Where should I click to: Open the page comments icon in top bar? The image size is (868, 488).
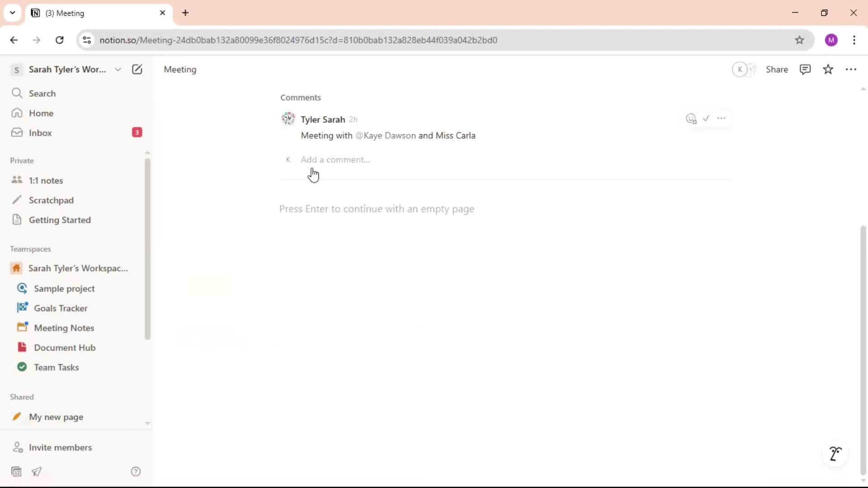(805, 69)
